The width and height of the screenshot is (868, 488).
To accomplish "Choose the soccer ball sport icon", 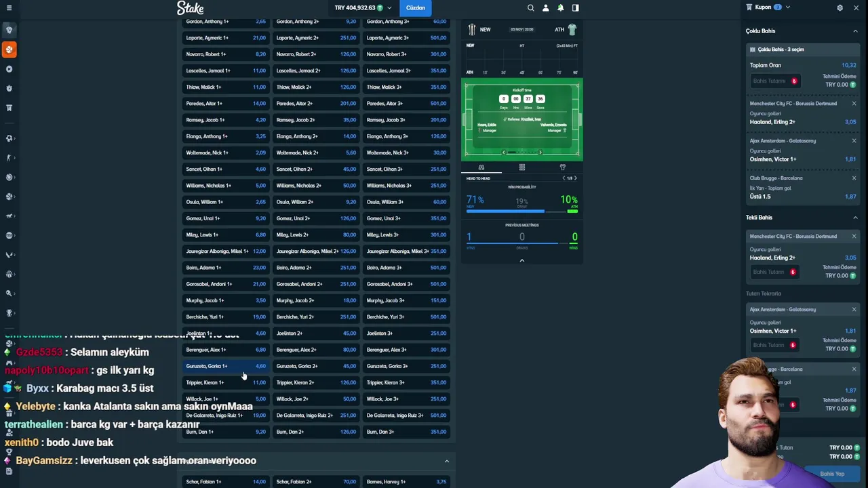I will 9,138.
